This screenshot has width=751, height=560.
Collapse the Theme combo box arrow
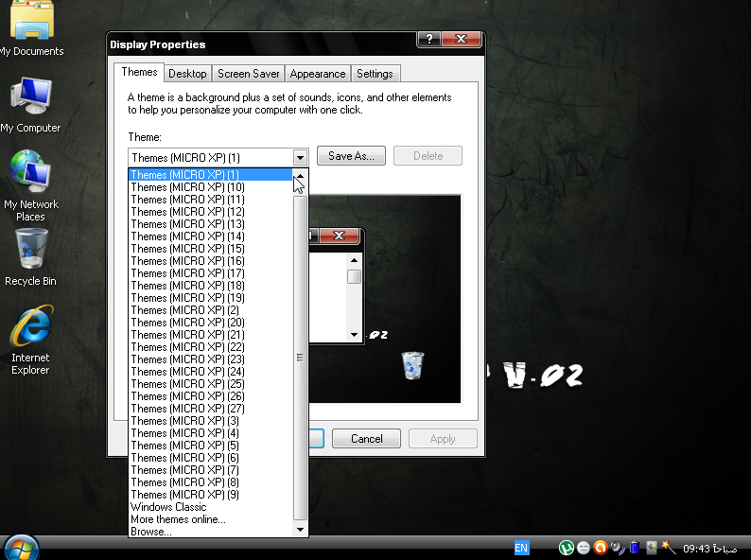(300, 157)
